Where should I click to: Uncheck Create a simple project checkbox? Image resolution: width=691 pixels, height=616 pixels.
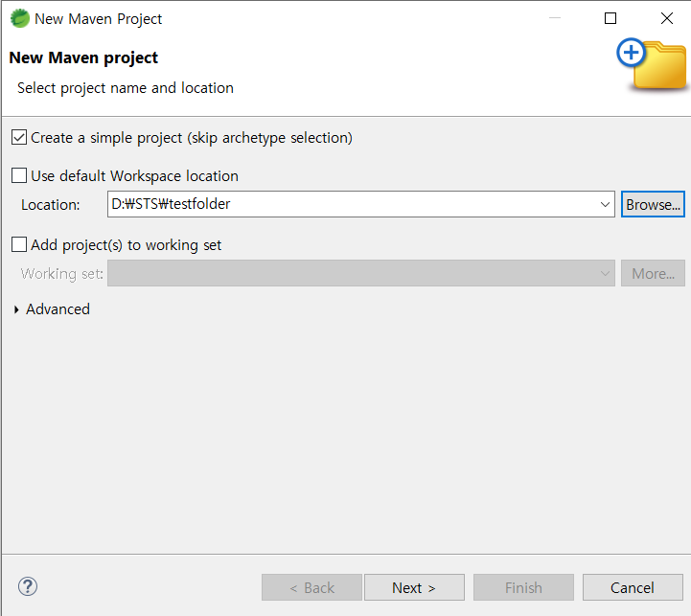click(19, 138)
